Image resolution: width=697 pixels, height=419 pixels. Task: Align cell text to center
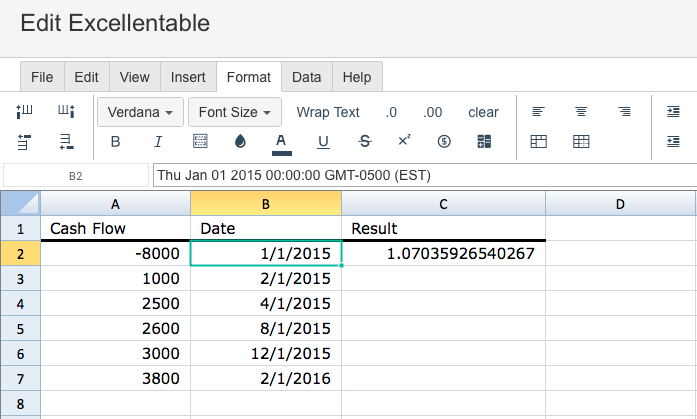click(x=581, y=112)
